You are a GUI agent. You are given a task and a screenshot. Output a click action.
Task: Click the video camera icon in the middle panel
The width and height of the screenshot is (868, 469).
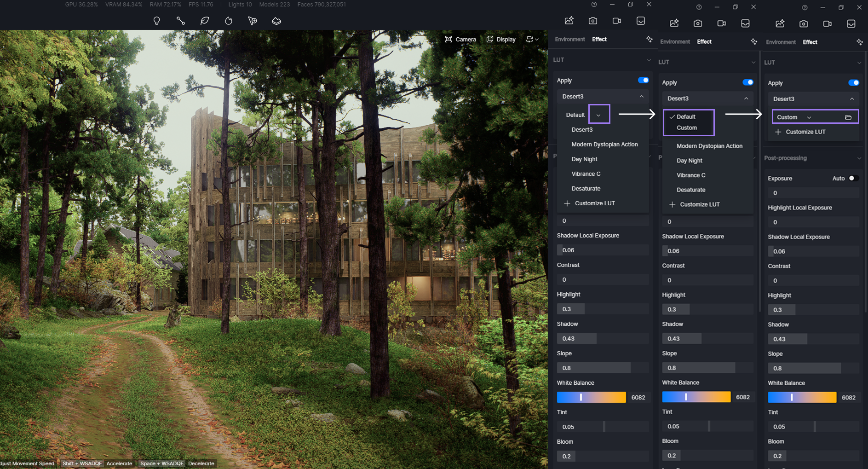(722, 23)
